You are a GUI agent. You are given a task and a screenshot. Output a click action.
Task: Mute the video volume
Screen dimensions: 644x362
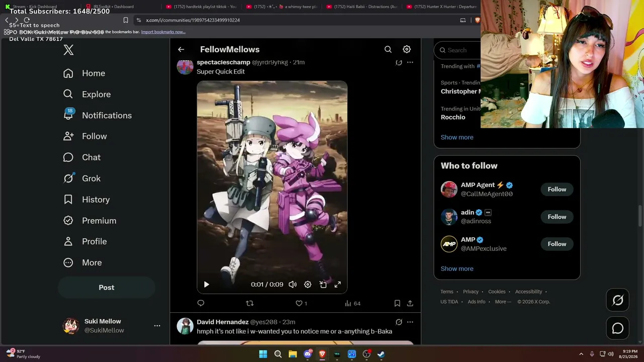click(x=292, y=285)
